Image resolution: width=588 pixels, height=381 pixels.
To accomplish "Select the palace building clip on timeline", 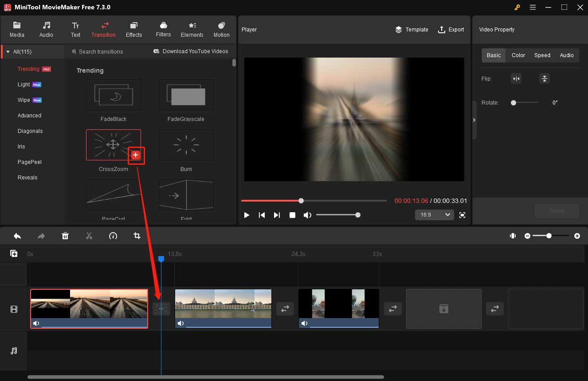I will (x=223, y=308).
